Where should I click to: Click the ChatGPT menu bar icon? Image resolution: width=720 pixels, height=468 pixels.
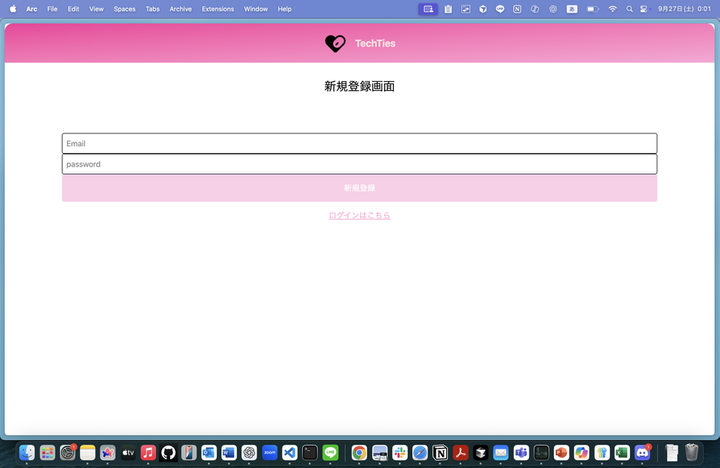(x=553, y=9)
